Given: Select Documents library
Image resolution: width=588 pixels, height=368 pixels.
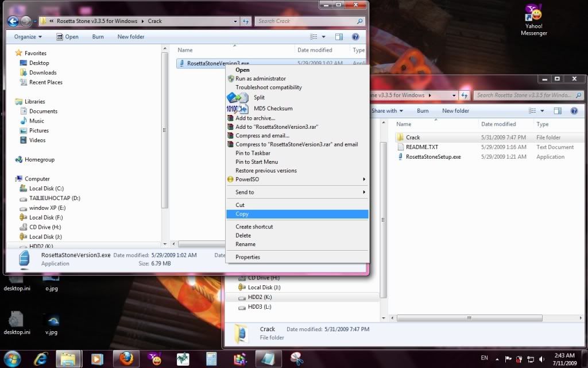Looking at the screenshot, I should coord(43,111).
